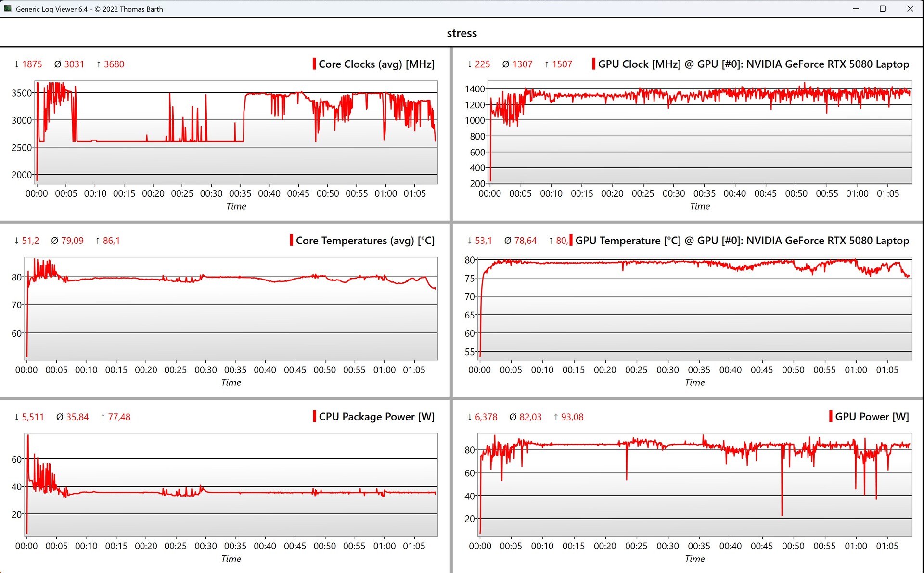The image size is (924, 573).
Task: Click the Core Temperatures (avg) title
Action: click(365, 241)
